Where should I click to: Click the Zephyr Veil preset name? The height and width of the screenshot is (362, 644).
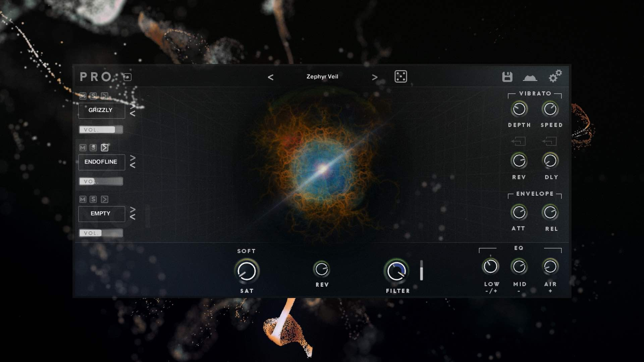(322, 77)
